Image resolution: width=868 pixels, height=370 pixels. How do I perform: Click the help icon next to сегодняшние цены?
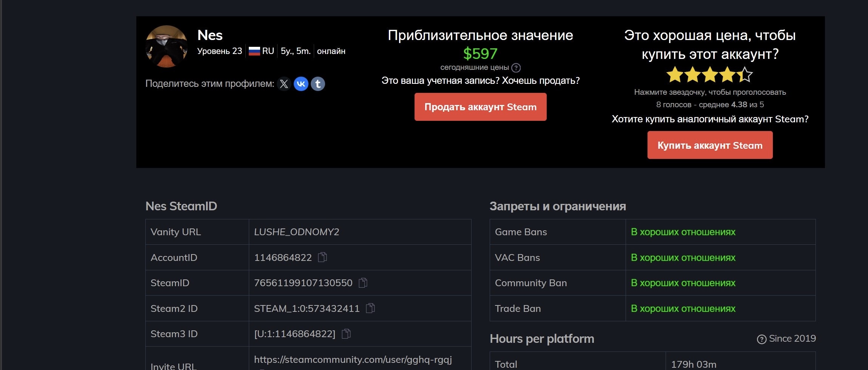click(x=516, y=68)
